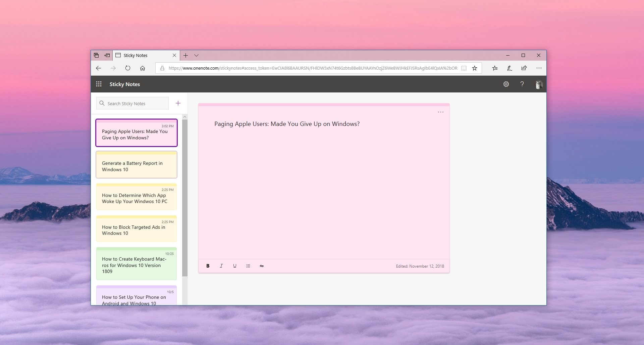The height and width of the screenshot is (345, 644).
Task: Open How to Create Keyboard Macros note
Action: tap(137, 264)
